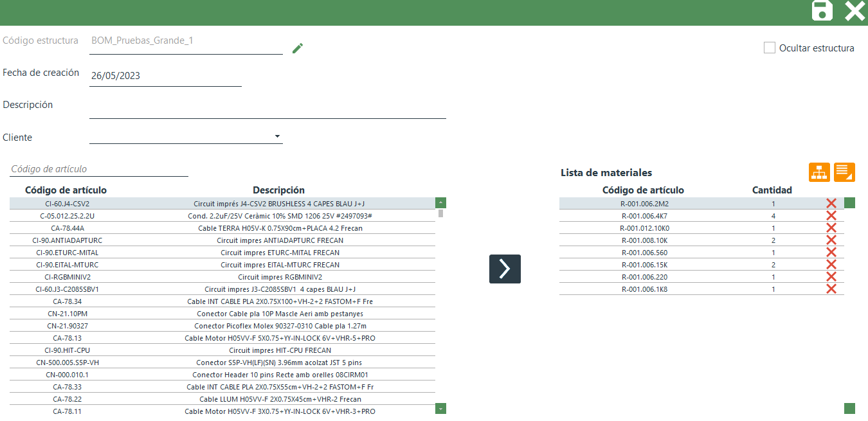Viewport: 868px width, 421px height.
Task: Click the Código de artículo search field
Action: (99, 169)
